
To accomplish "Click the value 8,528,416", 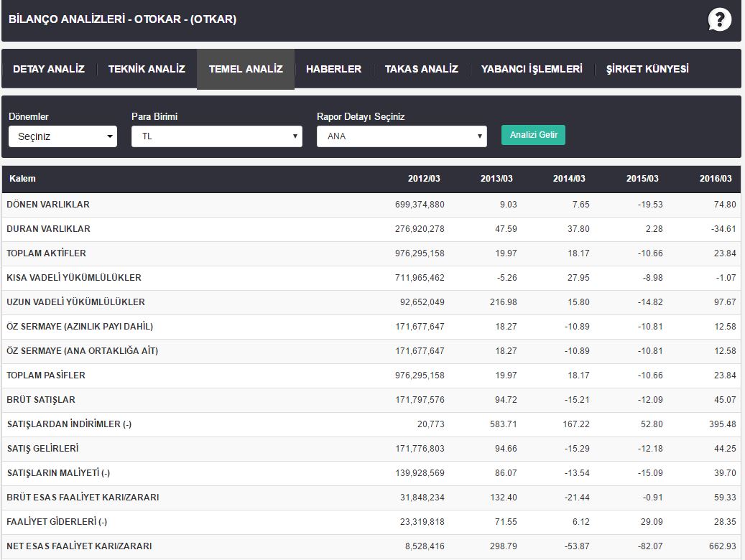I will coord(425,546).
